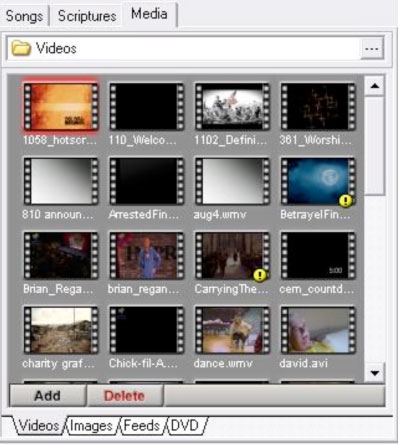Click the Add button

tap(47, 396)
